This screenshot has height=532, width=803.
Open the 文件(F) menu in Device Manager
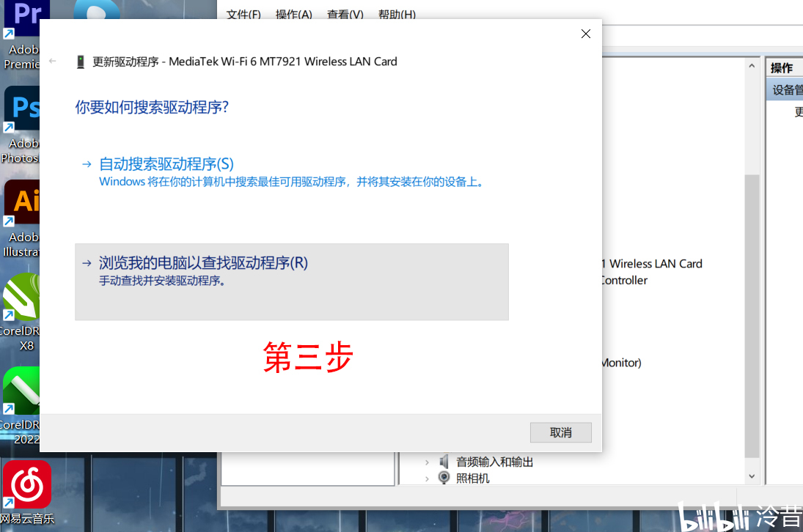243,15
